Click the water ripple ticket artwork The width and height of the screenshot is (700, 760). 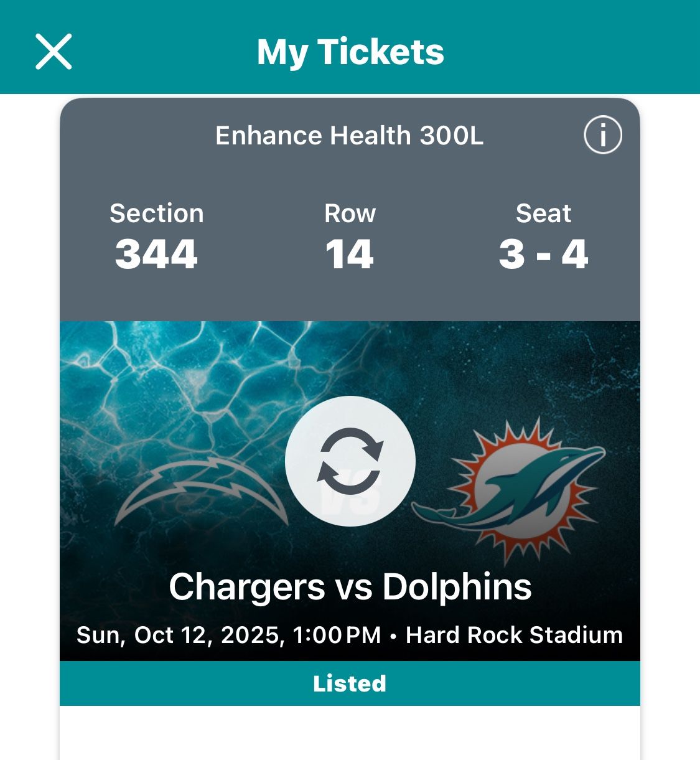pyautogui.click(x=187, y=373)
